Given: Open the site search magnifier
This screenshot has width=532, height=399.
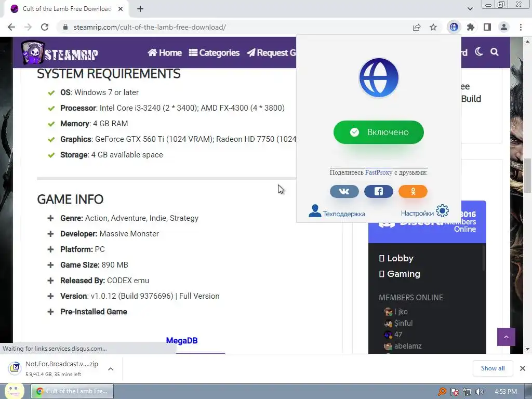Looking at the screenshot, I should click(495, 52).
